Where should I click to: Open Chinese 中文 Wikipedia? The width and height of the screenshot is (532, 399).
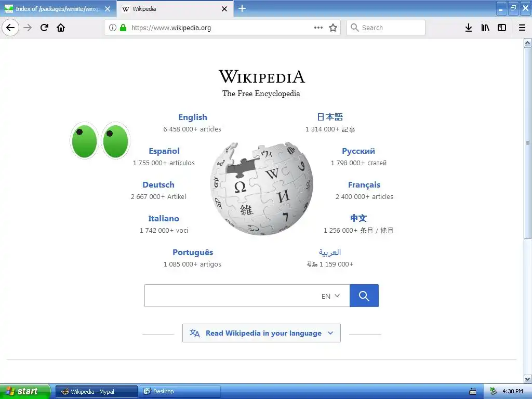pyautogui.click(x=358, y=218)
